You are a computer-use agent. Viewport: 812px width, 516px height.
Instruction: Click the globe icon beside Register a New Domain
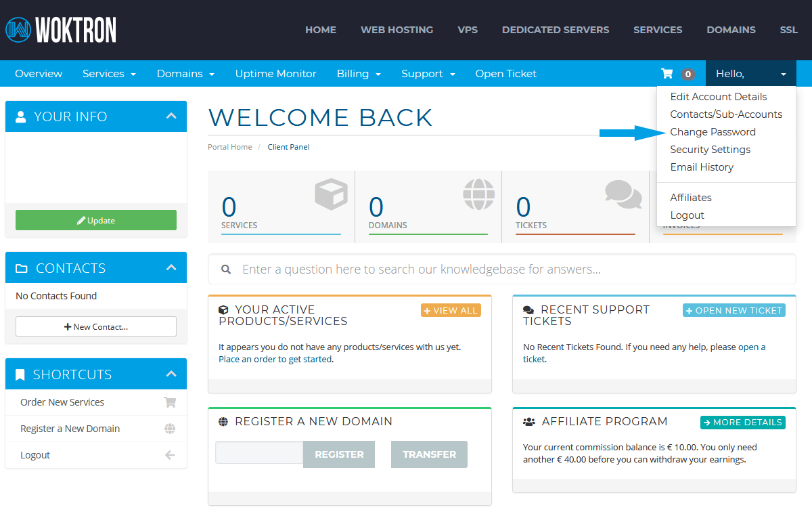click(x=170, y=429)
